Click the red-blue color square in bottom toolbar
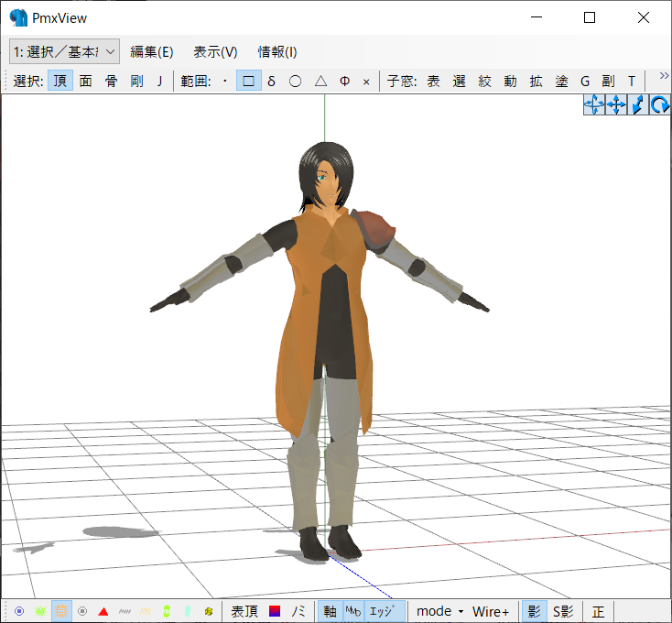Viewport: 672px width, 623px height. tap(275, 611)
